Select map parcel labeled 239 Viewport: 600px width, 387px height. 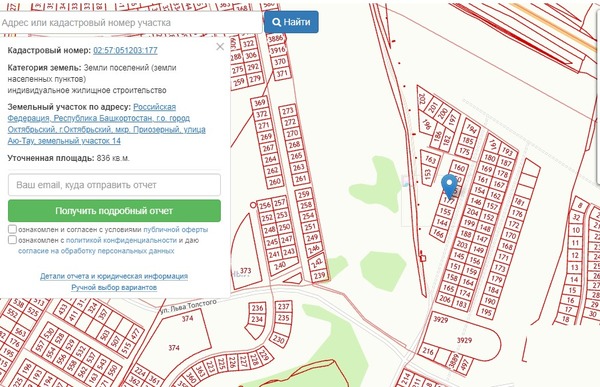click(x=319, y=275)
